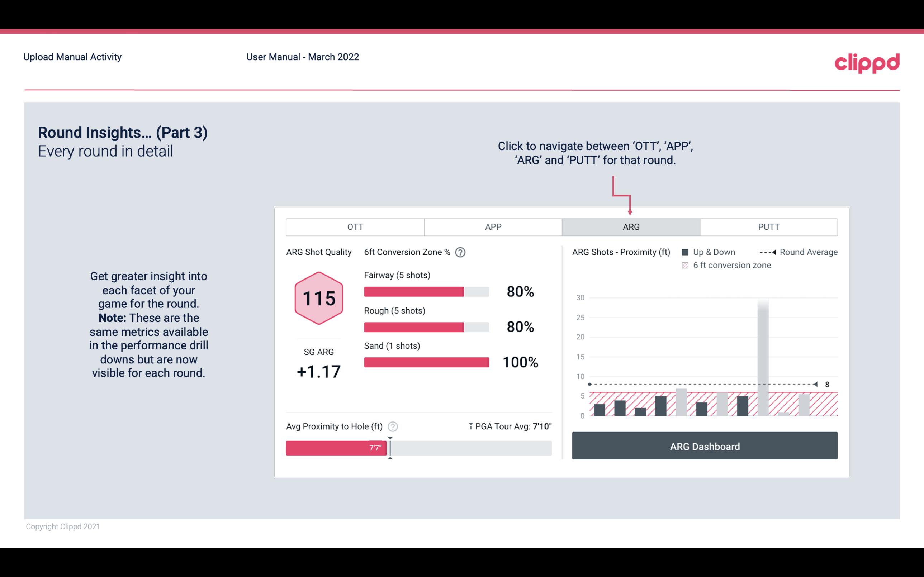Expand the Sand shots bar detail
This screenshot has height=577, width=924.
click(x=426, y=362)
